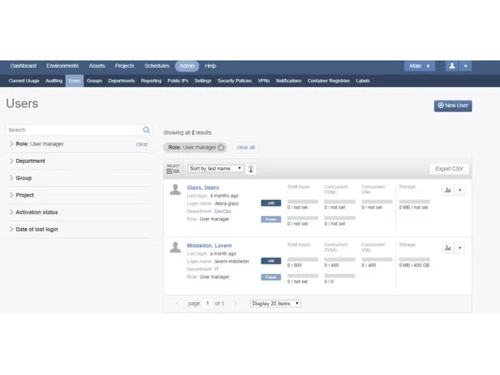
Task: Click the New User button
Action: tap(453, 106)
